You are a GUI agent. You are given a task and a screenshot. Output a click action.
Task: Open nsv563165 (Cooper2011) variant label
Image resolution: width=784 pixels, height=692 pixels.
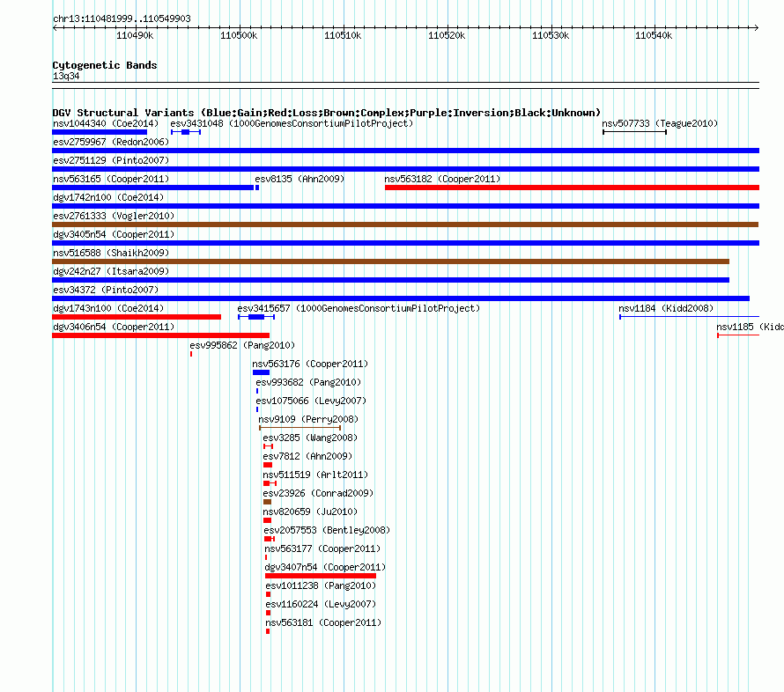tap(111, 179)
